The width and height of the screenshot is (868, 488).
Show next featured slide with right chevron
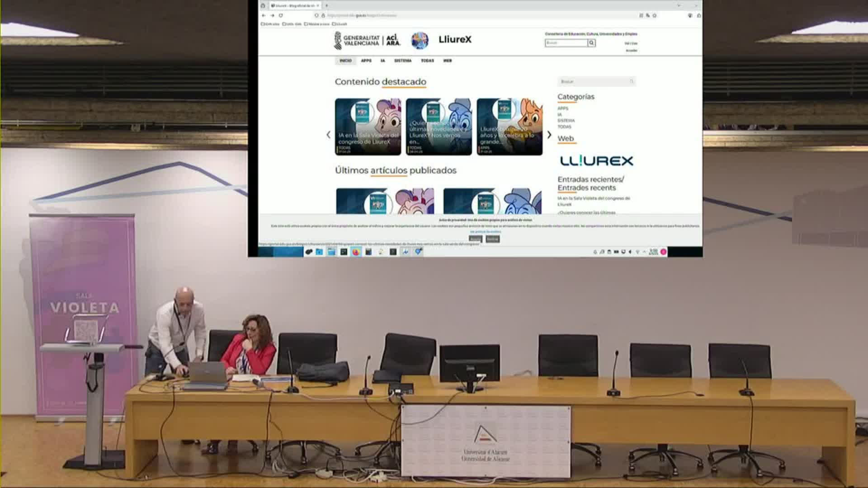[549, 135]
